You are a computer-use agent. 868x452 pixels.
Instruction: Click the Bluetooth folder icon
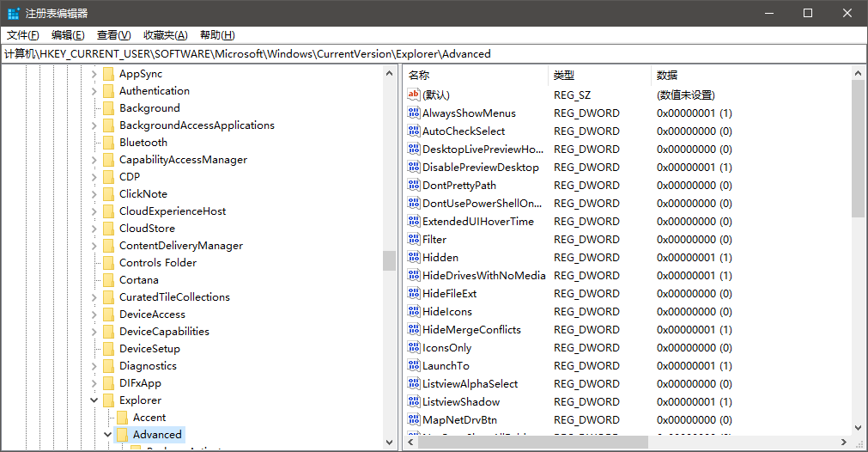click(x=108, y=143)
